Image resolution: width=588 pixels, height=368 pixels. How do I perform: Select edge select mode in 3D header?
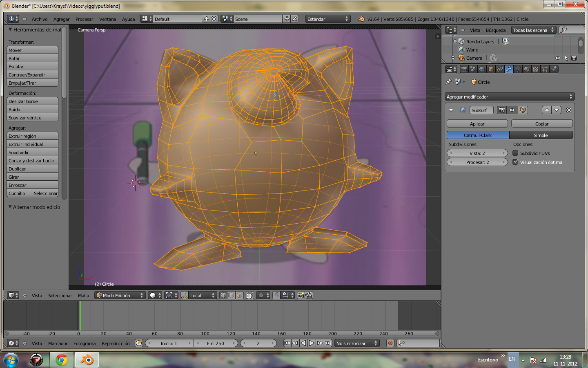(x=231, y=295)
